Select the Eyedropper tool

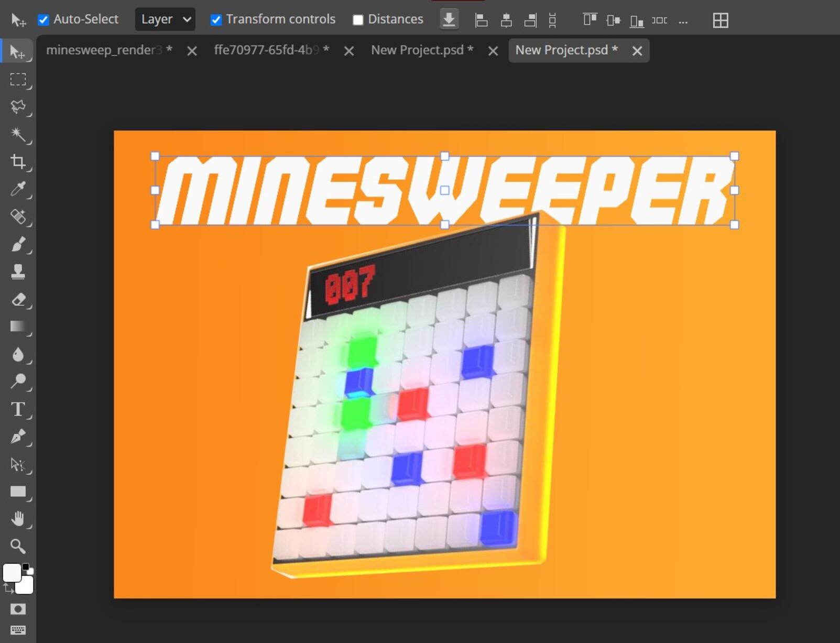click(x=18, y=189)
